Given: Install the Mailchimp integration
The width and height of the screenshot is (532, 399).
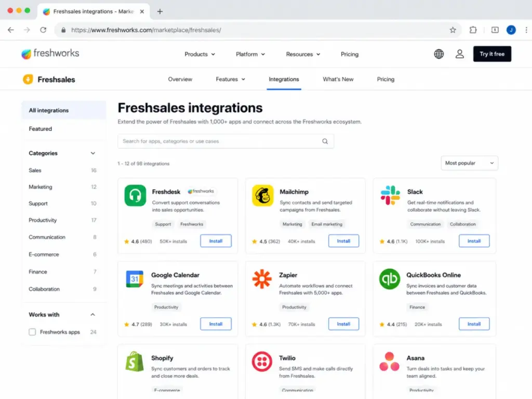Looking at the screenshot, I should pyautogui.click(x=343, y=241).
